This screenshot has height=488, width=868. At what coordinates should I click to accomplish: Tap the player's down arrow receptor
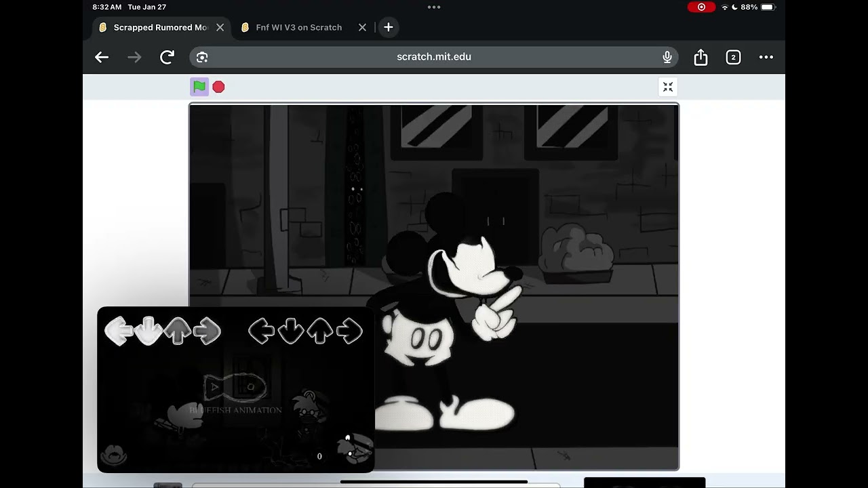(x=291, y=331)
